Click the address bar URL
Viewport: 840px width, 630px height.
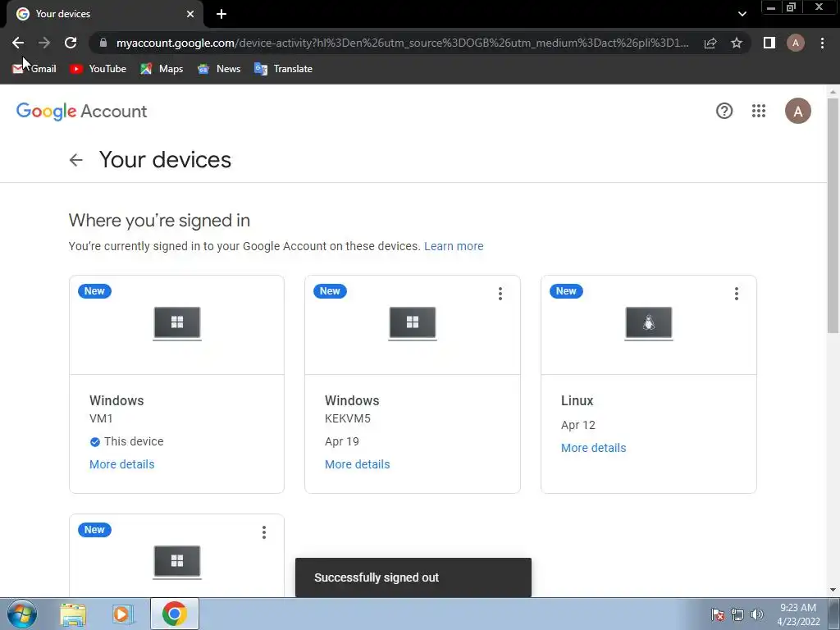coord(402,43)
